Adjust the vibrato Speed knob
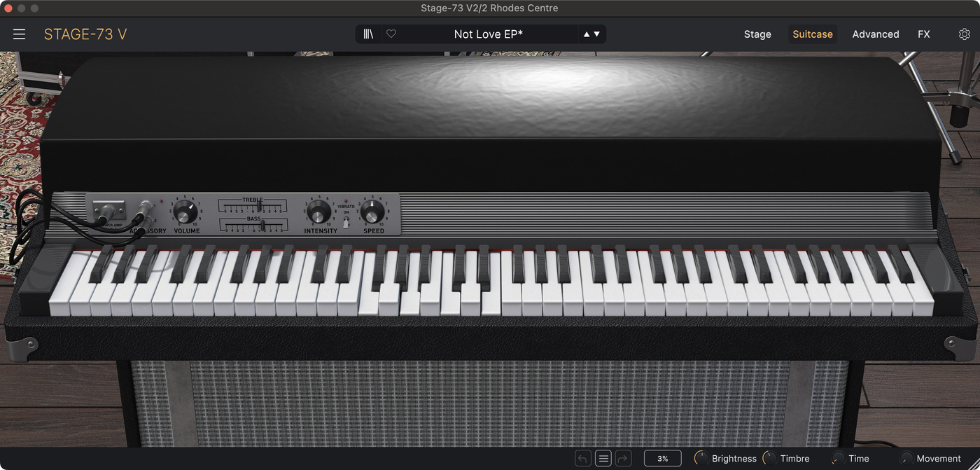The width and height of the screenshot is (980, 470). (x=373, y=211)
